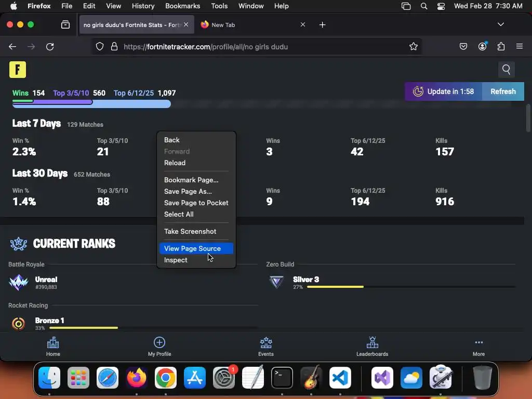Click the menu bar date and time
Image resolution: width=532 pixels, height=399 pixels.
click(x=488, y=6)
